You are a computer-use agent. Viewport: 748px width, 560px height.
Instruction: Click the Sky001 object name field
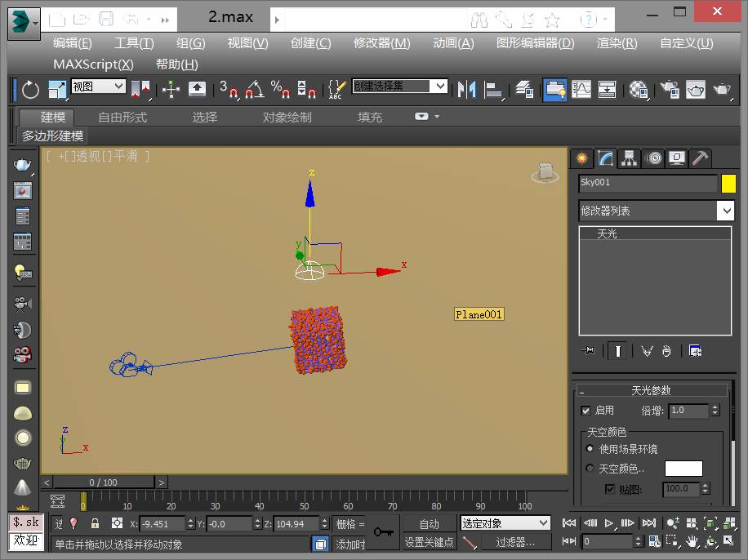point(648,183)
